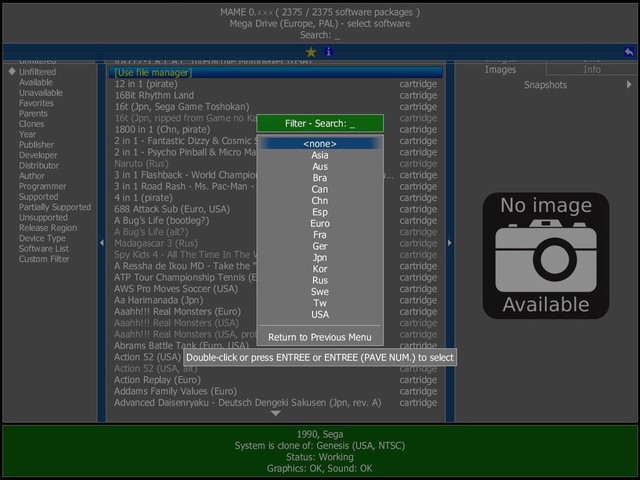Choose the Unavailable filter
This screenshot has width=640, height=480.
[x=40, y=93]
